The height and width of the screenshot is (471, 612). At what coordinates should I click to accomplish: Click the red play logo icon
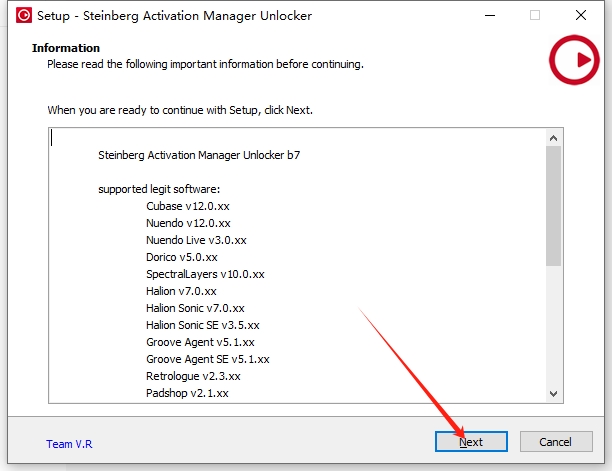[574, 60]
